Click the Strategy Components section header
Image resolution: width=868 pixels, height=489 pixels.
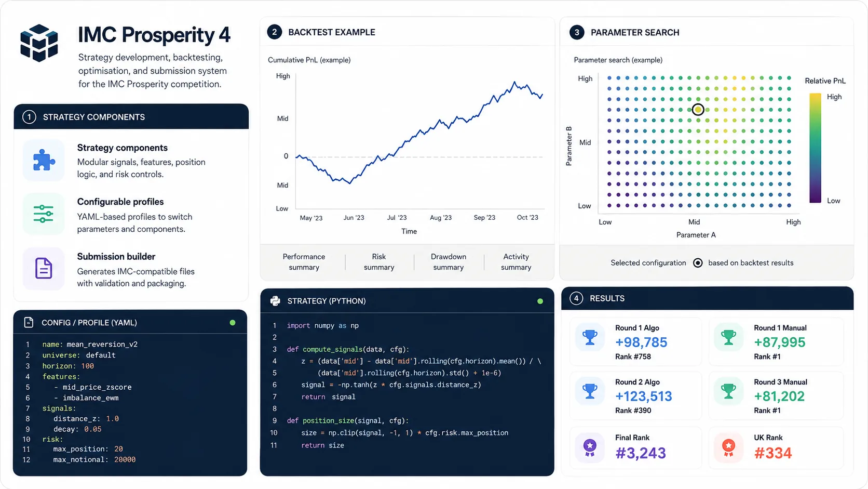tap(131, 117)
